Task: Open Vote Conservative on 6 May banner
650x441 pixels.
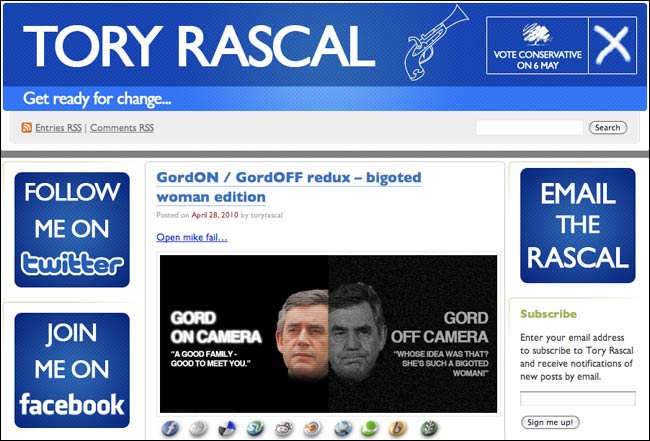Action: click(x=561, y=45)
